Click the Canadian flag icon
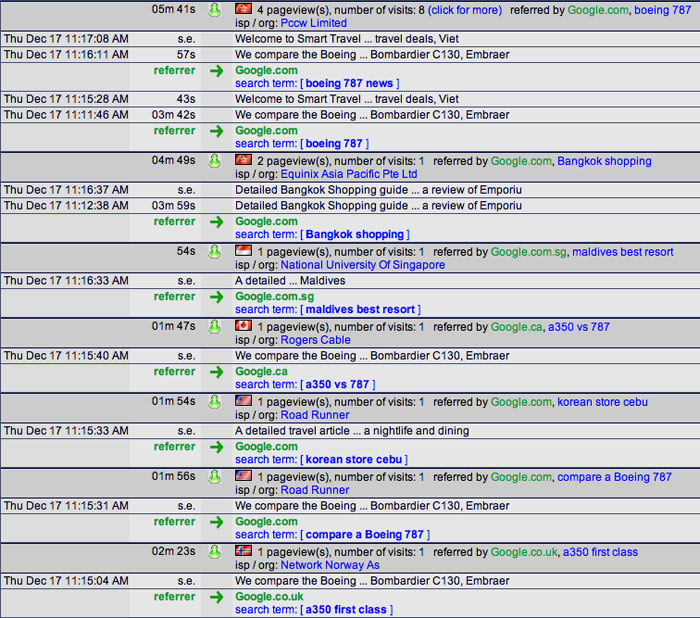The width and height of the screenshot is (700, 618). [243, 326]
